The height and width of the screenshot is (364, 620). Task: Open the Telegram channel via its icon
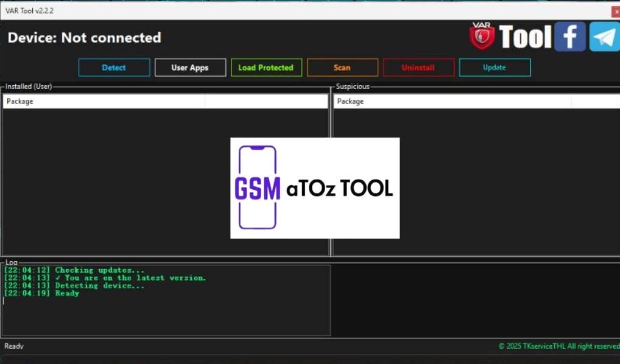605,37
